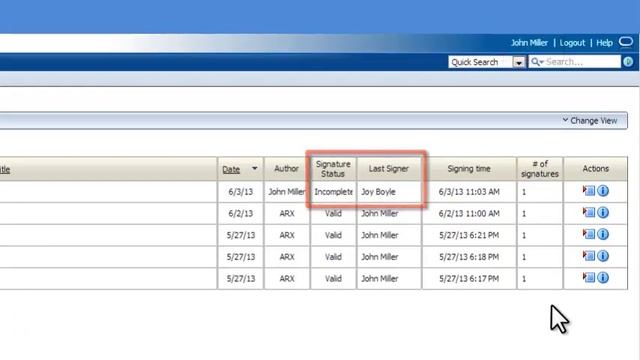Click the Last Signer column header
Viewport: 640px width, 360px height.
point(389,169)
